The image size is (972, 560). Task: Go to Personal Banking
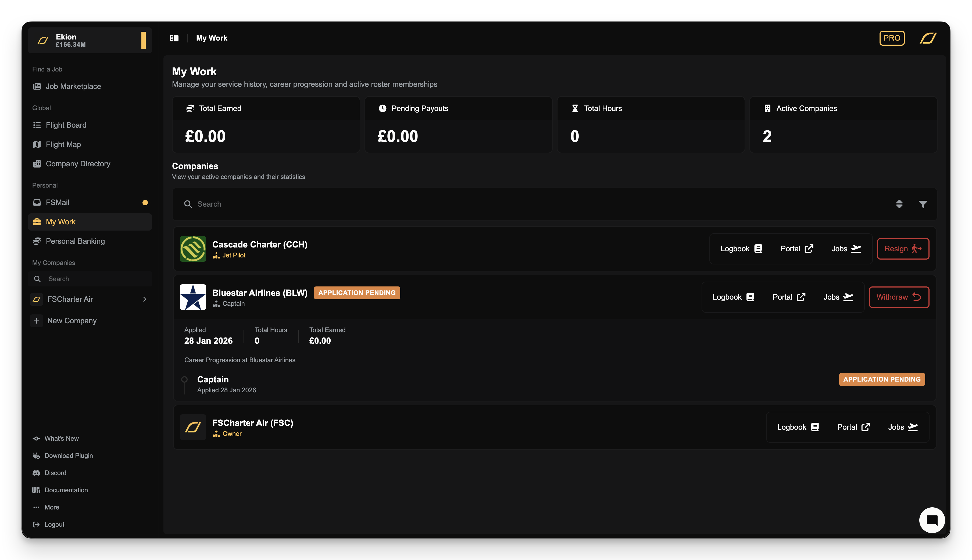tap(75, 241)
